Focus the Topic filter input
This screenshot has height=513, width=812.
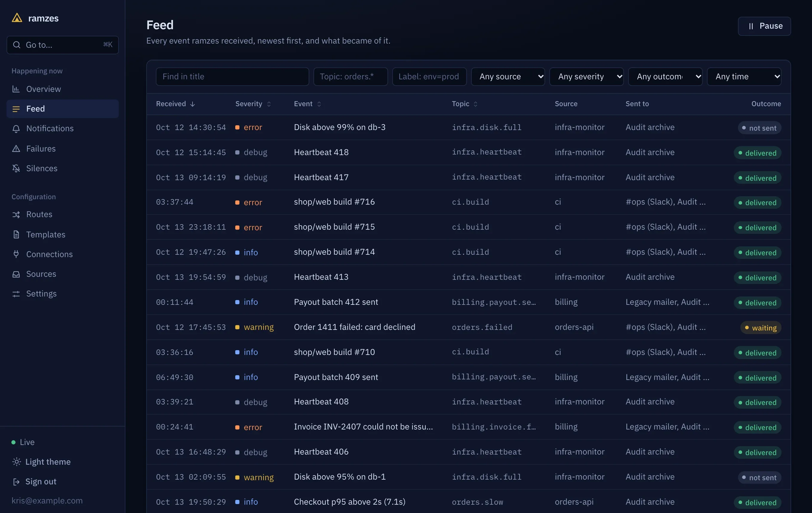350,77
